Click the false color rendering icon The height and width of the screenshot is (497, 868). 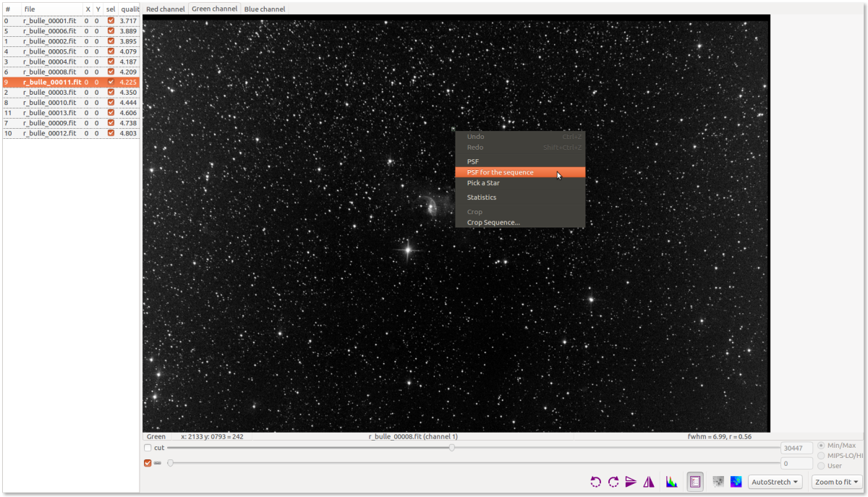[736, 482]
